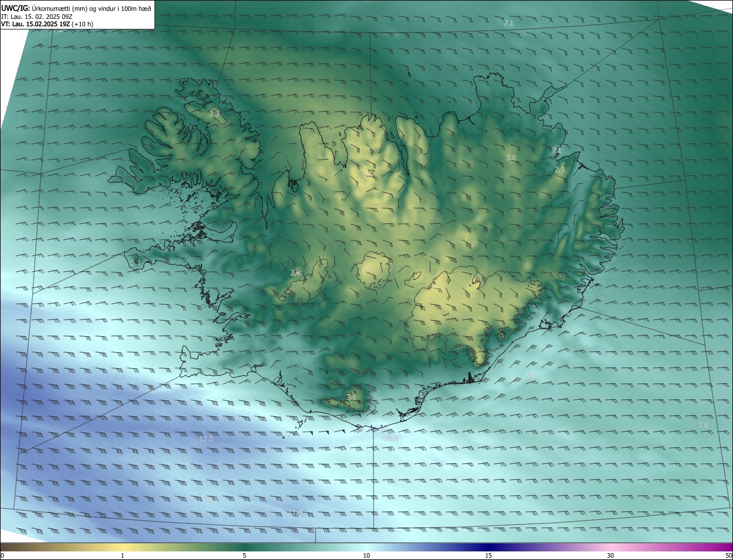Image resolution: width=733 pixels, height=560 pixels.
Task: Pick the 5.1 value label
Action: [135, 263]
